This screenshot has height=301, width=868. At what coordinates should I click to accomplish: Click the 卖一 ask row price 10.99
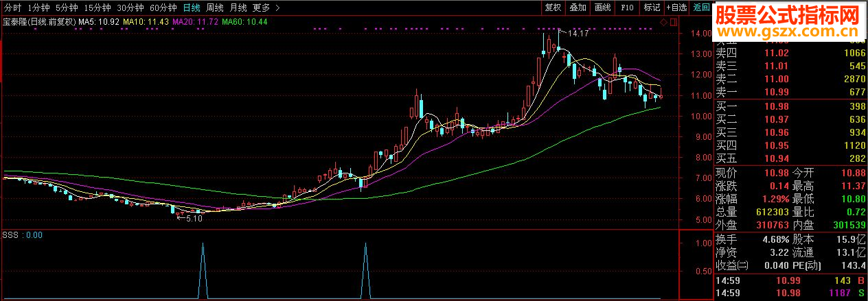[776, 93]
